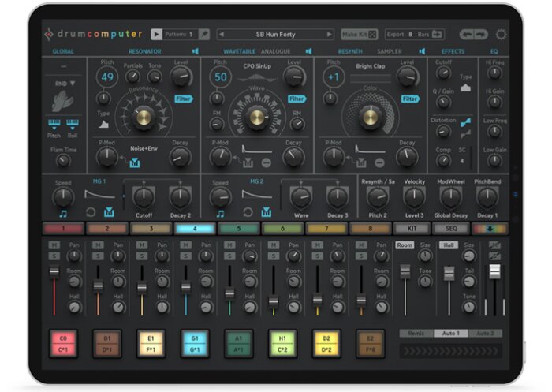Go to next preset using right arrow
The height and width of the screenshot is (392, 552).
pos(329,35)
